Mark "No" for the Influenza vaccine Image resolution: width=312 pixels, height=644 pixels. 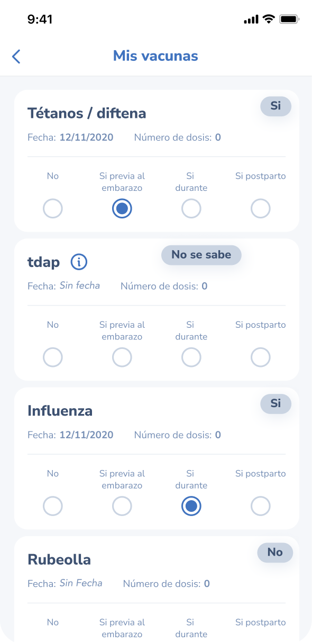[x=52, y=506]
